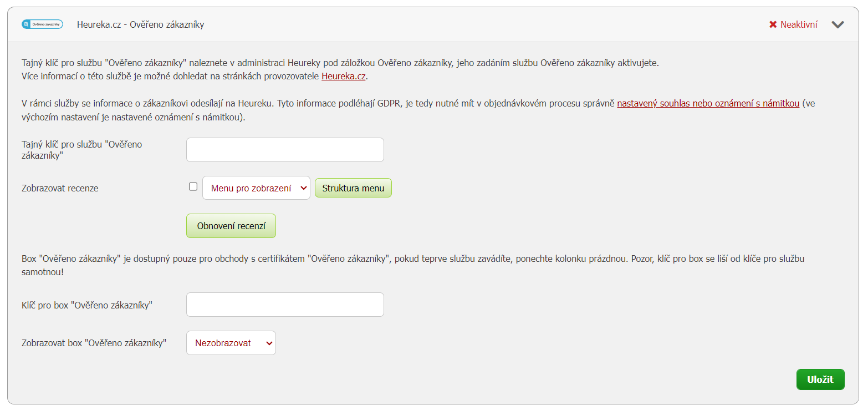Open the Heureka.cz link
Screen dimensions: 868x410
[x=344, y=77]
